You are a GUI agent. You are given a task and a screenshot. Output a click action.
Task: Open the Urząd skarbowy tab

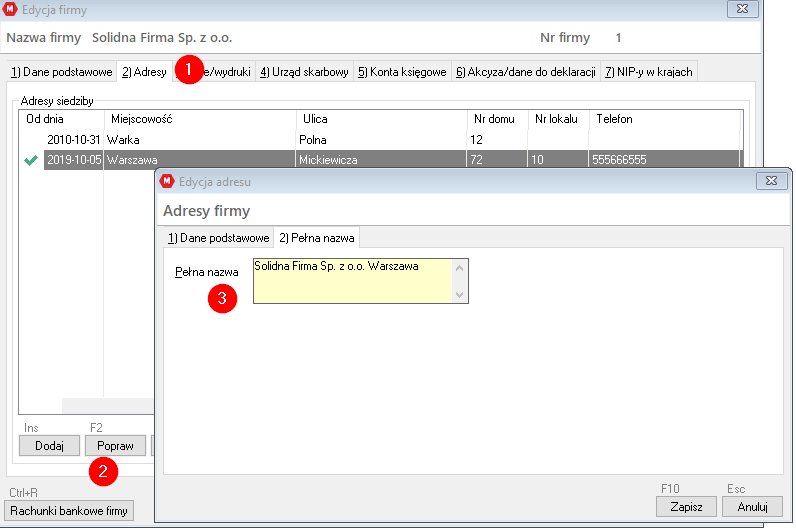click(x=304, y=72)
